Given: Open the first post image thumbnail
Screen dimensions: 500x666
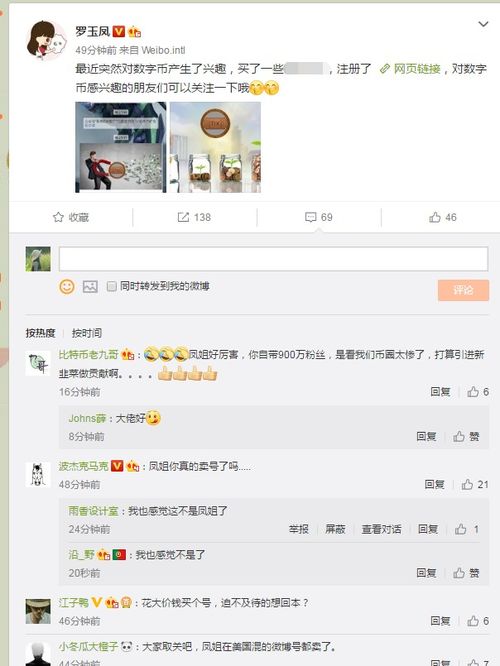Looking at the screenshot, I should (121, 147).
